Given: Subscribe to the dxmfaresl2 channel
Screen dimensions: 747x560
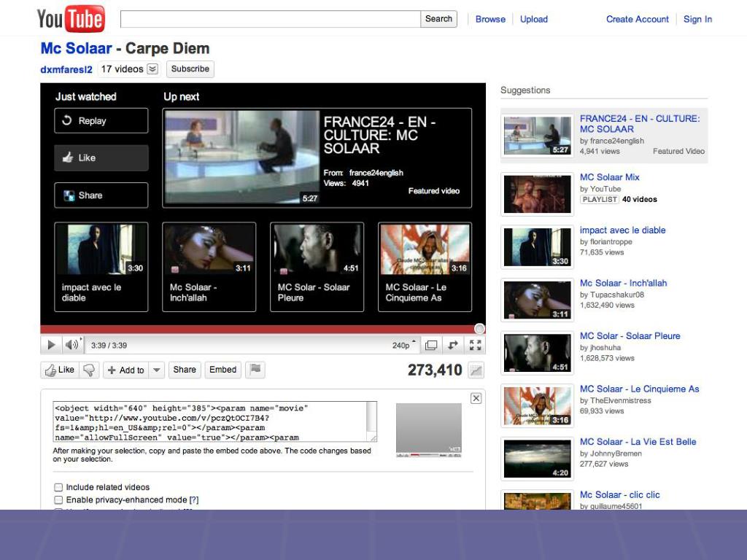Looking at the screenshot, I should (190, 69).
